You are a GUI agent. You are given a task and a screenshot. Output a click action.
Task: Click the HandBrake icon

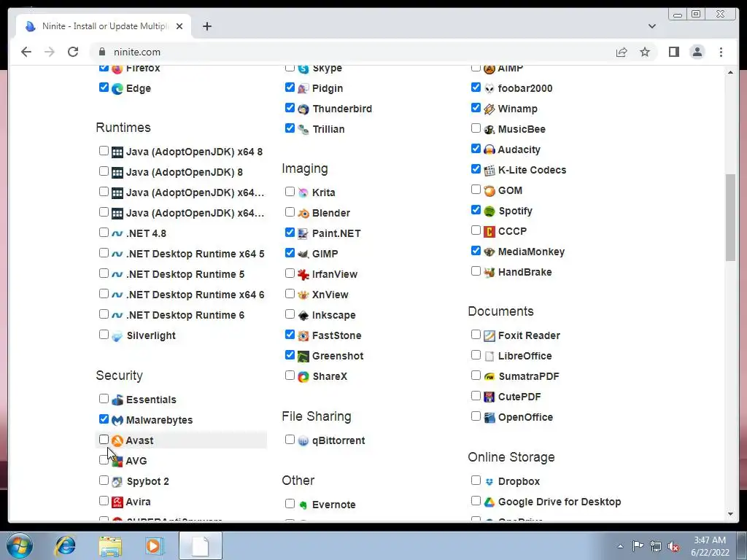pos(489,273)
